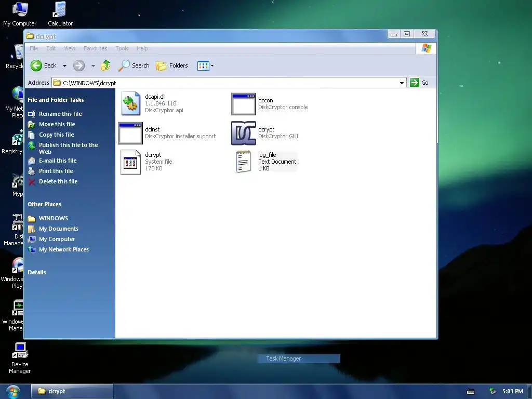This screenshot has height=399, width=532.
Task: Select the dccon DiskCryptor console icon
Action: point(244,104)
